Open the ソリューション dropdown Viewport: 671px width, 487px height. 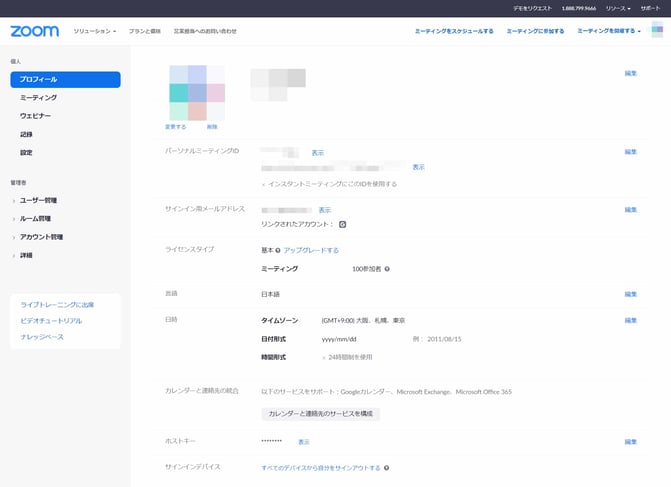[x=95, y=31]
